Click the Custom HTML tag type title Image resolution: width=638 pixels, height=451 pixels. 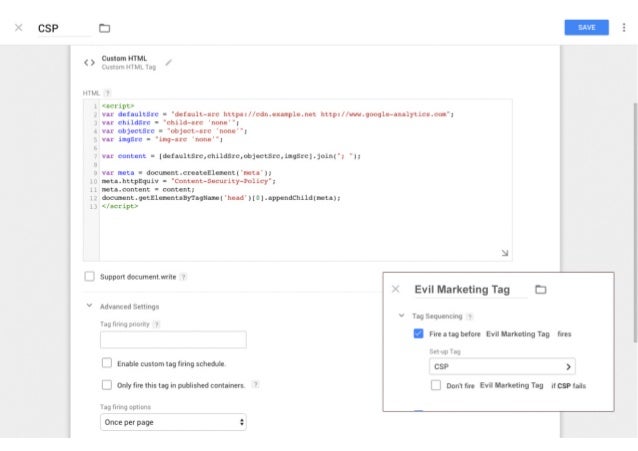click(x=124, y=58)
